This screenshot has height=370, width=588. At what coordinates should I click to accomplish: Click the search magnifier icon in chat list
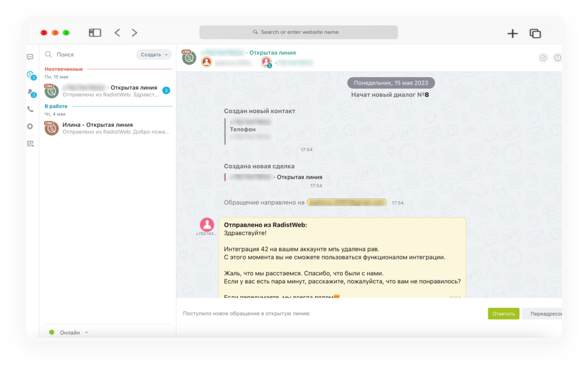coord(49,55)
